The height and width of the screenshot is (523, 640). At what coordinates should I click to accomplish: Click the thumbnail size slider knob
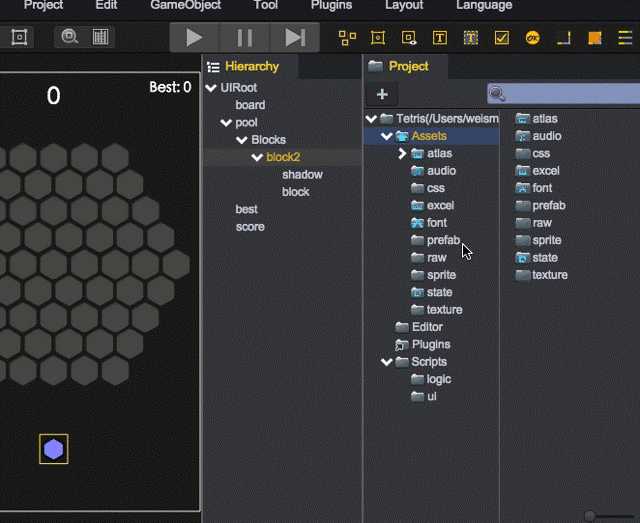[x=589, y=515]
